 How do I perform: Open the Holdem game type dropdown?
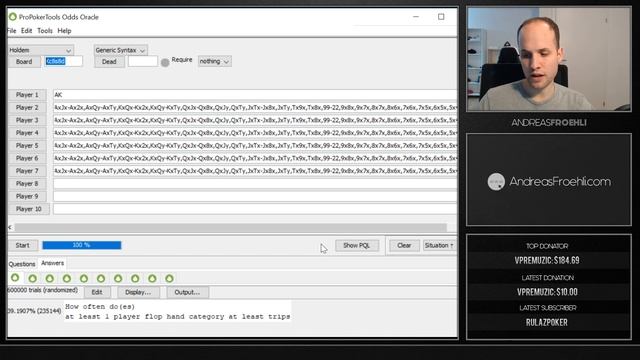[40, 50]
